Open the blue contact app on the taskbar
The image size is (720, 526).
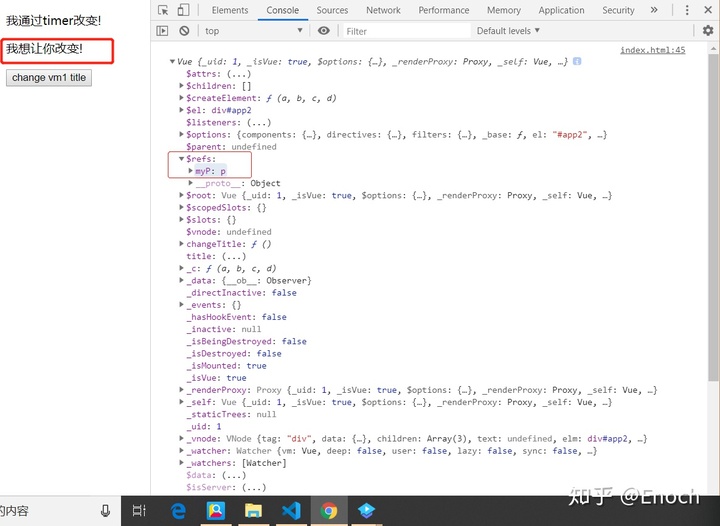click(216, 510)
